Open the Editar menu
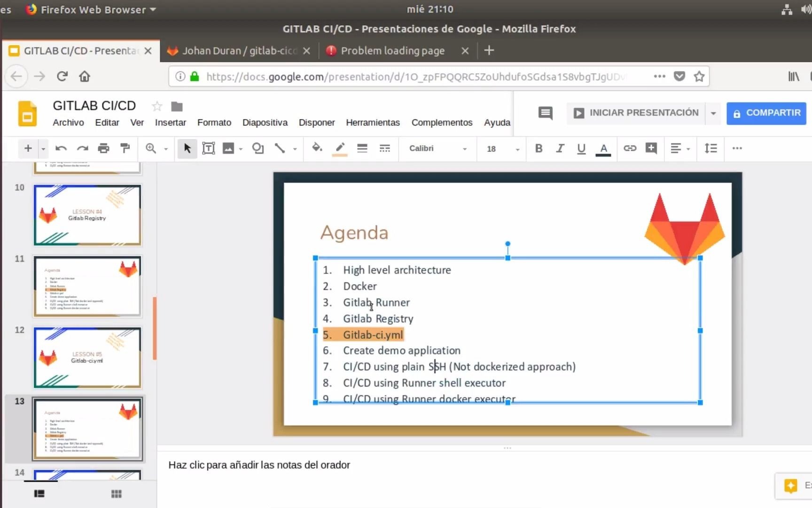This screenshot has height=508, width=812. [x=107, y=122]
